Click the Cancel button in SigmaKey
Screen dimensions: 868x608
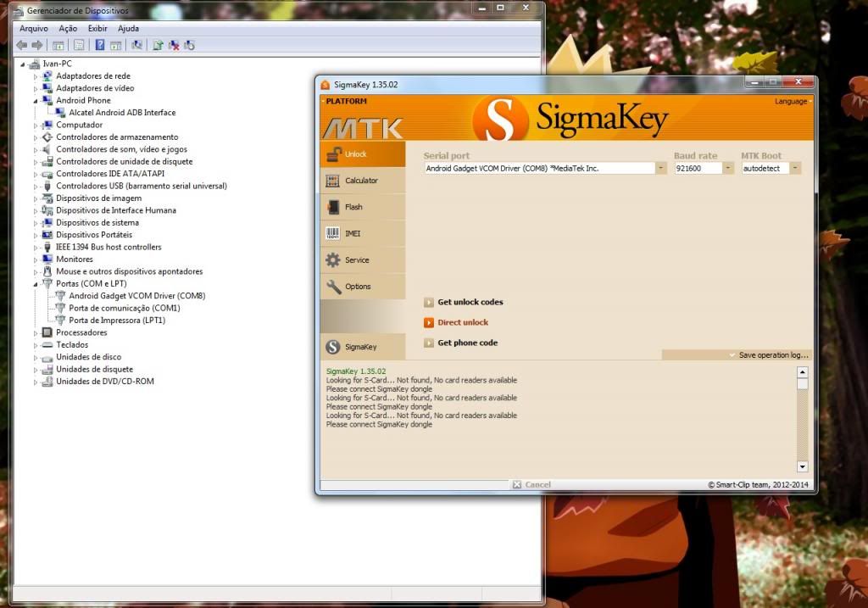click(531, 484)
